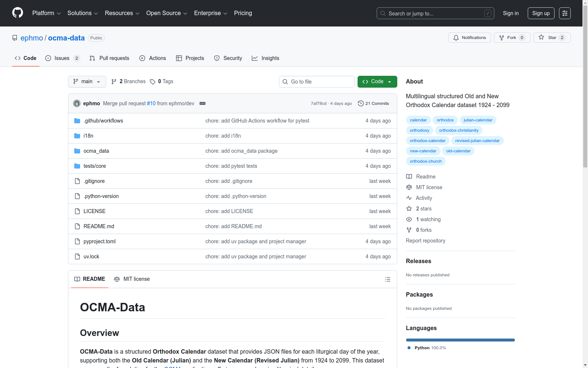Click the ephmo avatar in commit row
Viewport: 588px width, 368px height.
click(x=77, y=103)
